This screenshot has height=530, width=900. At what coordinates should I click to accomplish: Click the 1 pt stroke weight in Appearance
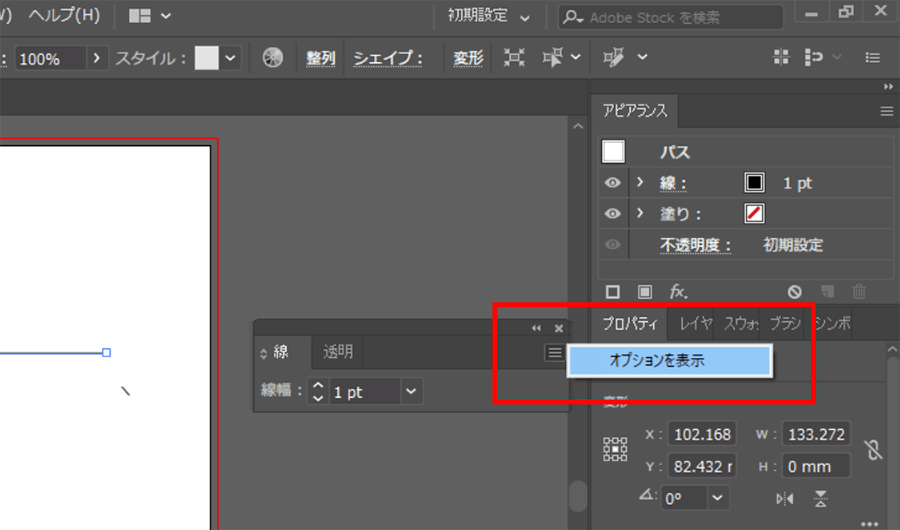click(x=798, y=183)
